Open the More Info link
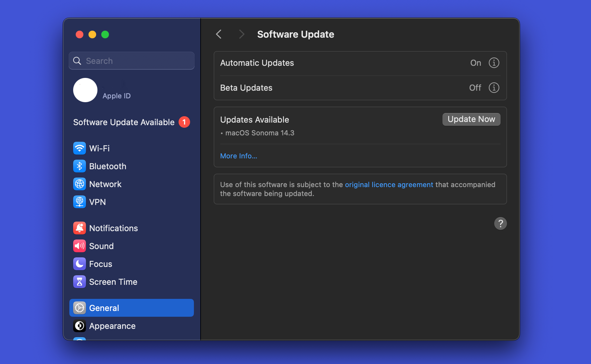 239,156
